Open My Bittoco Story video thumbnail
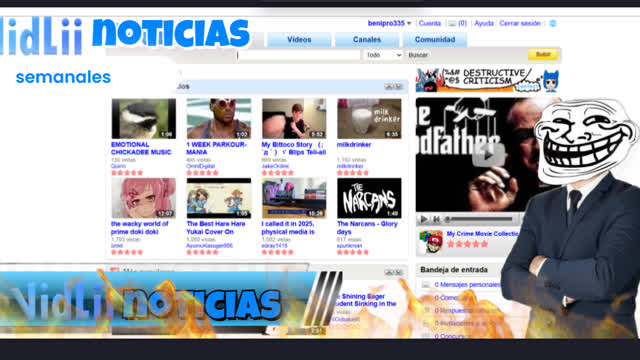The height and width of the screenshot is (360, 640). tap(294, 118)
